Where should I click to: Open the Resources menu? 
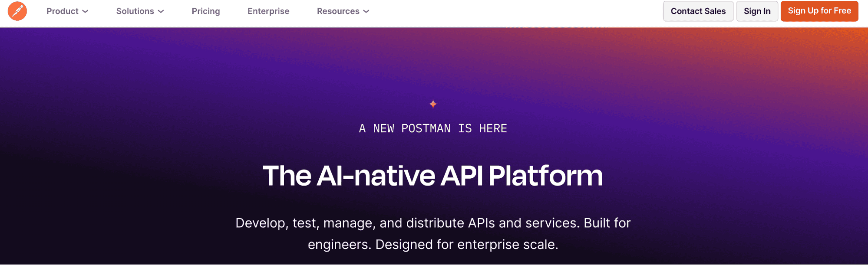click(343, 11)
